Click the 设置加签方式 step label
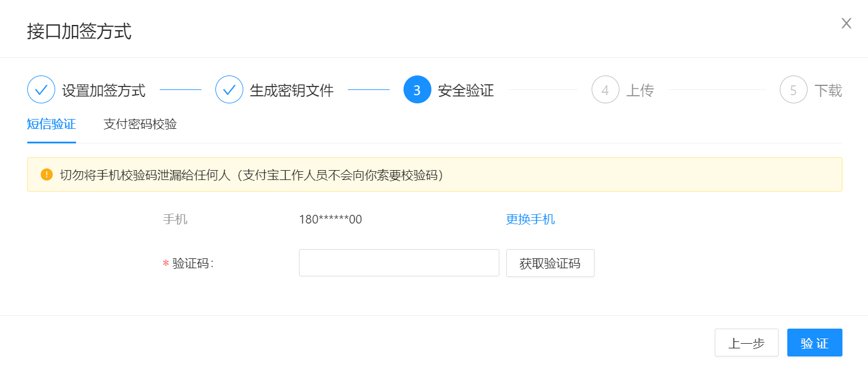This screenshot has height=371, width=868. tap(104, 91)
